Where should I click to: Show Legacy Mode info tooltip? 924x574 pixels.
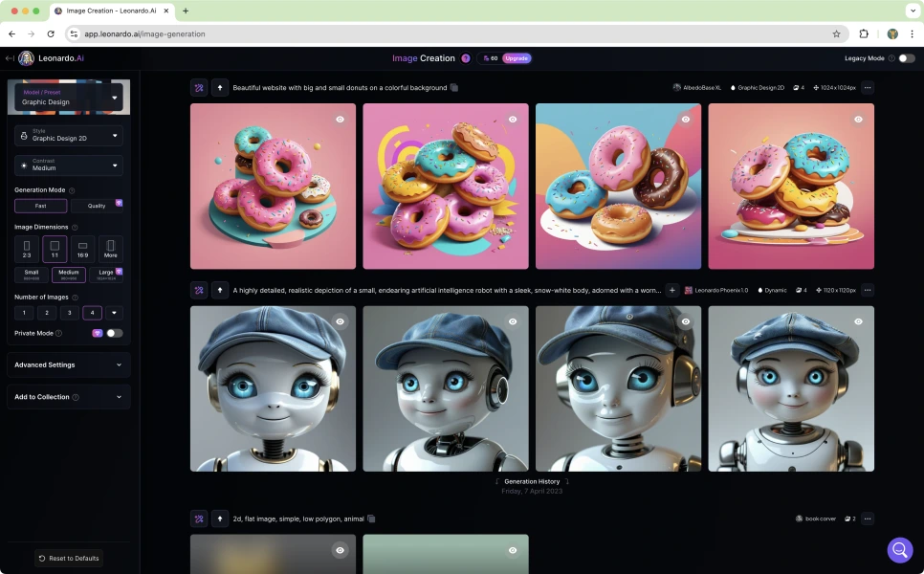891,58
